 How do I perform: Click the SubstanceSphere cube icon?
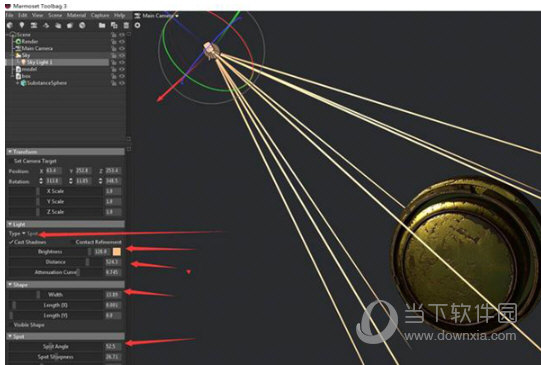click(23, 83)
